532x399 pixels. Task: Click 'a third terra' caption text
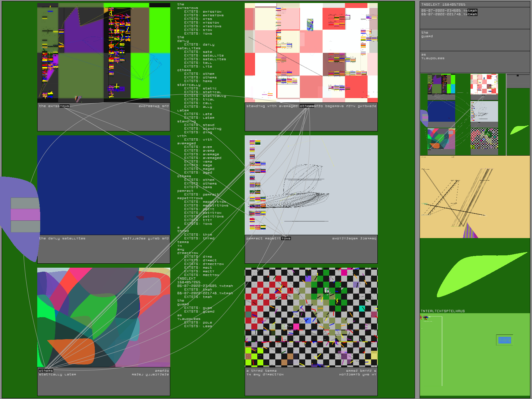pyautogui.click(x=261, y=371)
